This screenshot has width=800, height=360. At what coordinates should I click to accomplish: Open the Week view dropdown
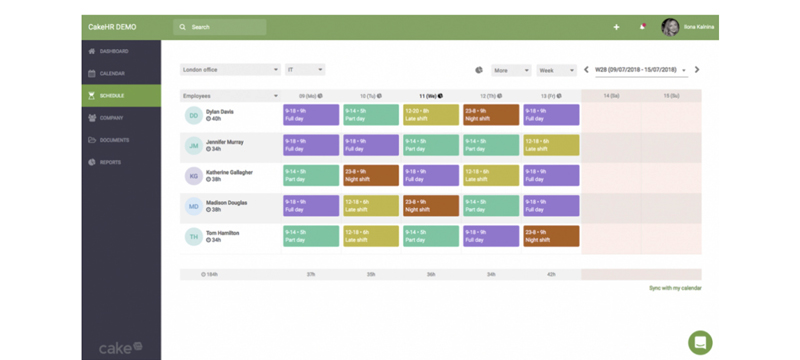pyautogui.click(x=556, y=70)
